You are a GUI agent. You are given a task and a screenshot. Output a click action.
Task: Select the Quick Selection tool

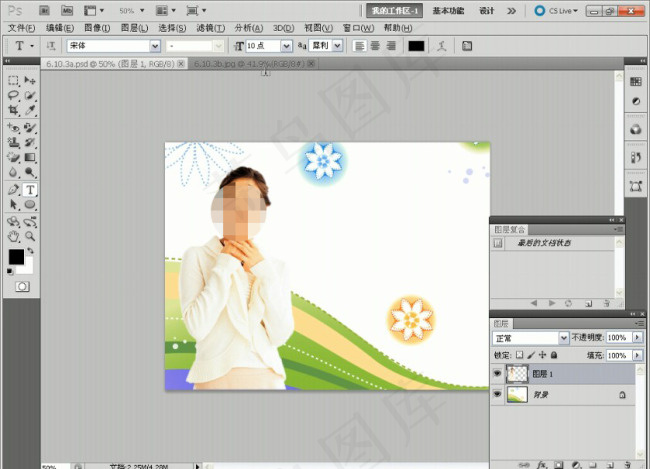(30, 95)
